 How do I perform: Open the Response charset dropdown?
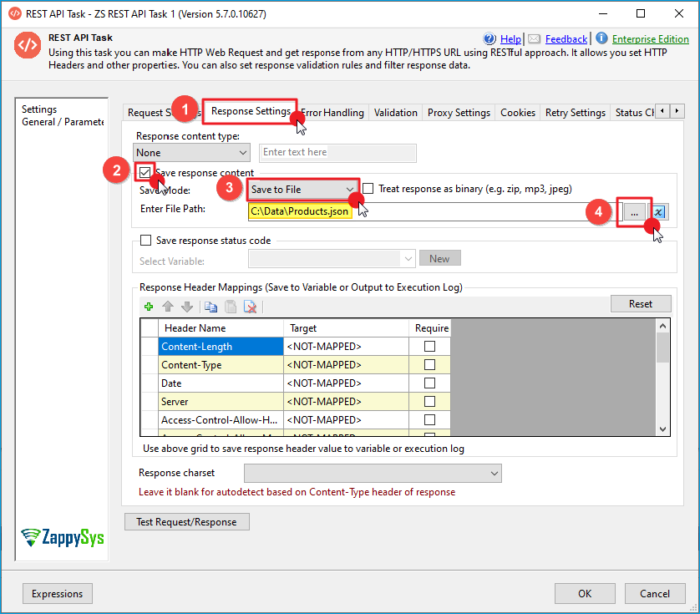373,474
